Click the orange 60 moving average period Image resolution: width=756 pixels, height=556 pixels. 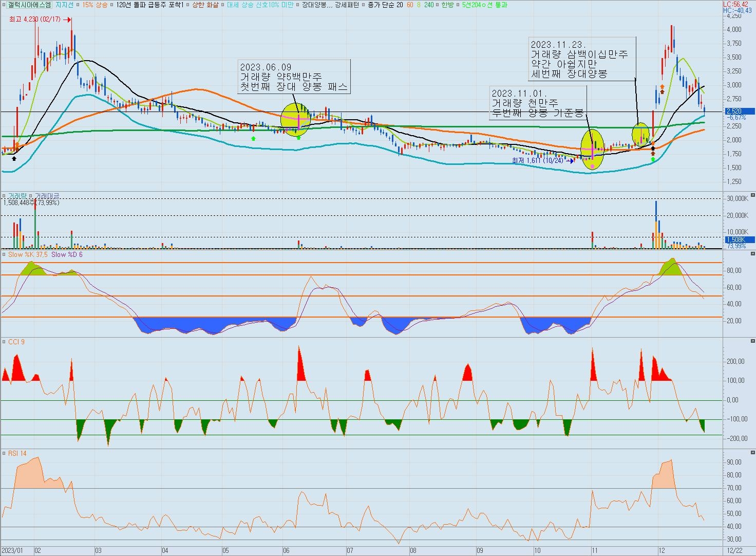pyautogui.click(x=410, y=5)
